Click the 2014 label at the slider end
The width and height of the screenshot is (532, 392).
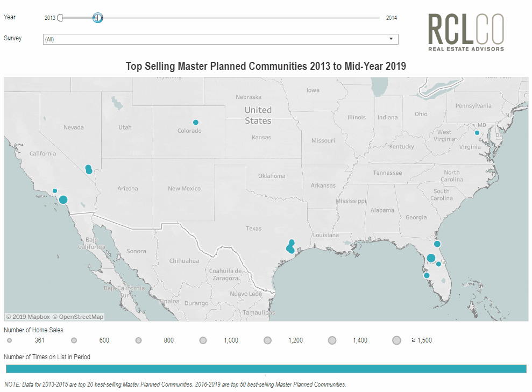coord(392,18)
